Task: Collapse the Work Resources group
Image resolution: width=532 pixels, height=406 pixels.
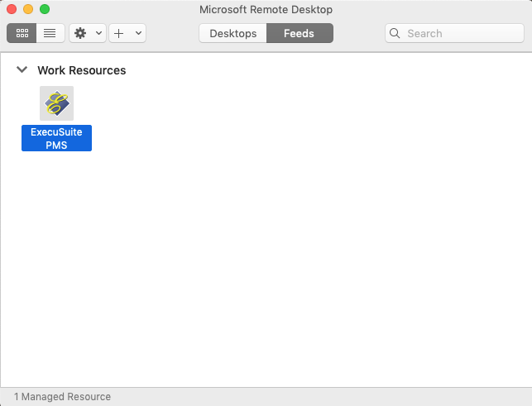Action: 22,69
